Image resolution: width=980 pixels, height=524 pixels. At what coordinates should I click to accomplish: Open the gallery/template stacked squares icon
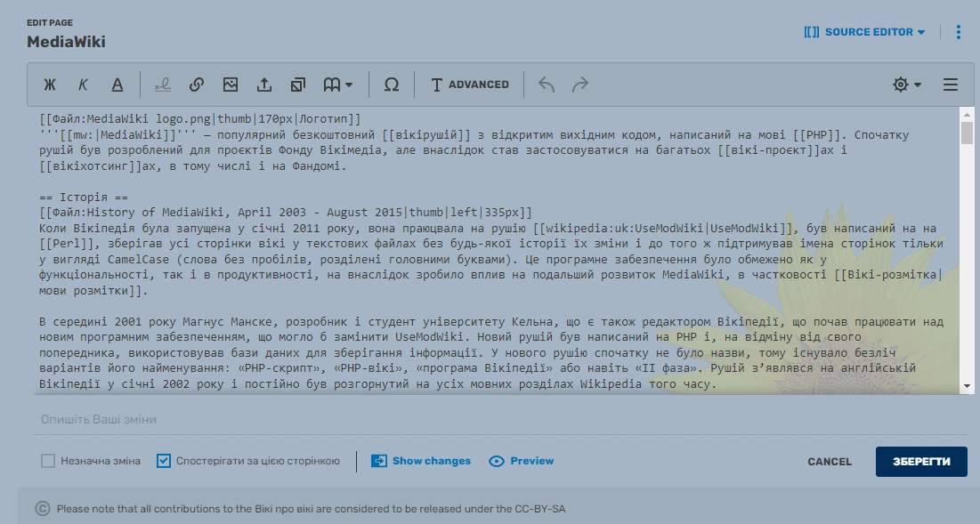point(298,85)
